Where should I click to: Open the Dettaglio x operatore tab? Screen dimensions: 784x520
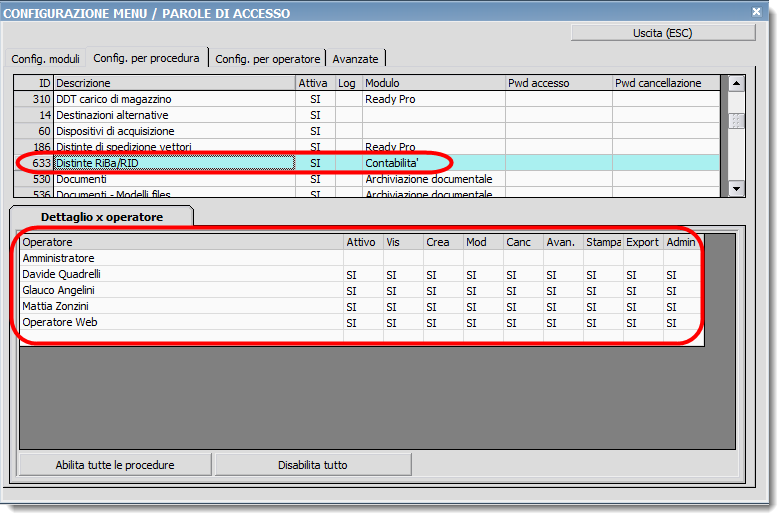(x=102, y=217)
